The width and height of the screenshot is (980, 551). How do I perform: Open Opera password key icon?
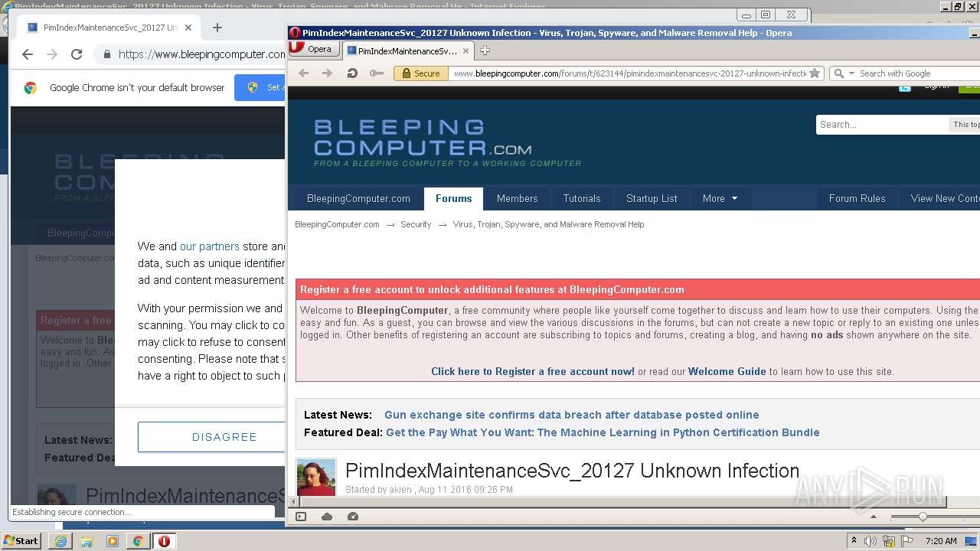coord(376,73)
